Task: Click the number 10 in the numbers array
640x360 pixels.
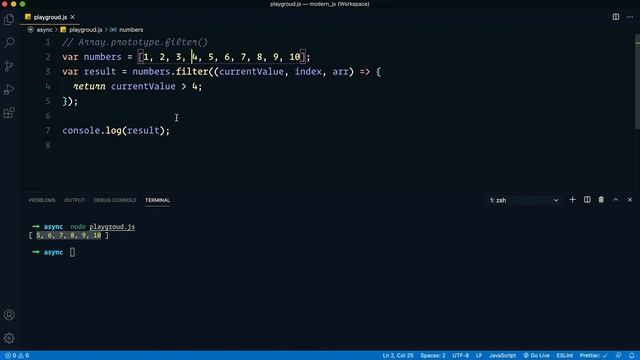Action: 295,57
